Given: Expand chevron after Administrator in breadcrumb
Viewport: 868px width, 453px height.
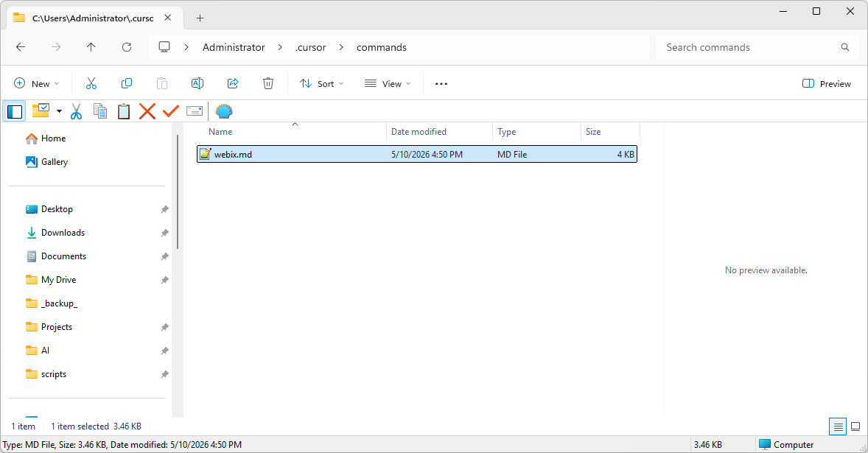Looking at the screenshot, I should [x=280, y=47].
